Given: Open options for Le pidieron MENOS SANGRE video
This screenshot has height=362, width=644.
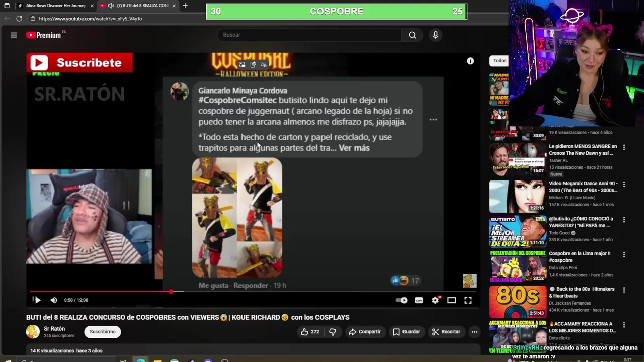Looking at the screenshot, I should click(x=624, y=147).
